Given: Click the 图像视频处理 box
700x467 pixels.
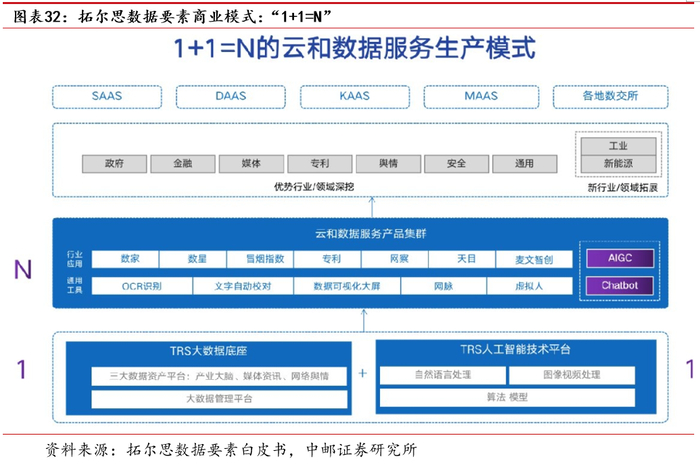Looking at the screenshot, I should [x=572, y=375].
